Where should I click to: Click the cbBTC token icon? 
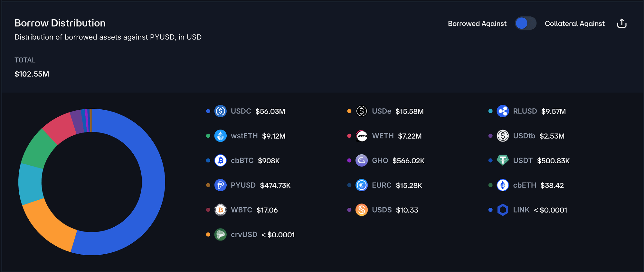[221, 160]
